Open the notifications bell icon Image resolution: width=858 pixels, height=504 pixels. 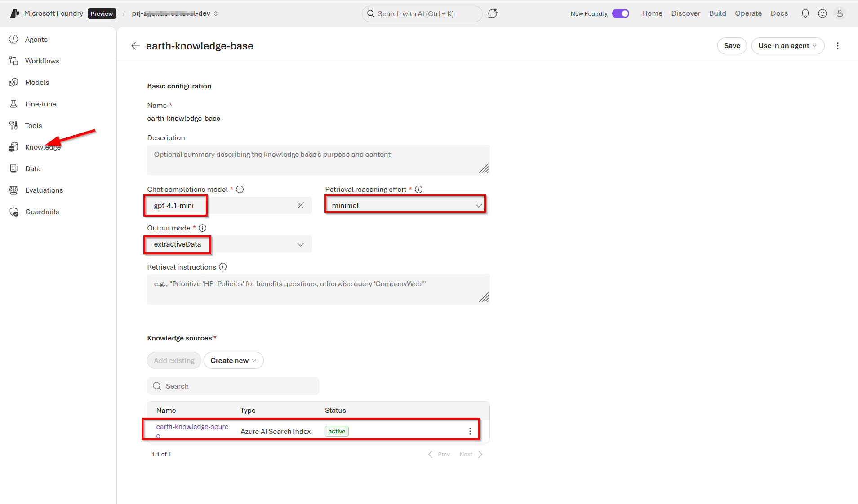[x=805, y=13]
